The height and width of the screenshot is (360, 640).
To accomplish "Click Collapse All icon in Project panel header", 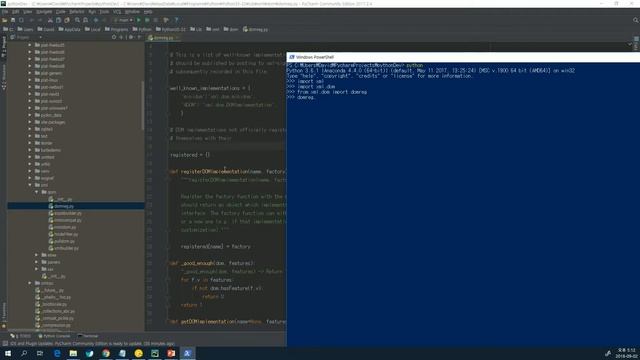I will [x=121, y=37].
